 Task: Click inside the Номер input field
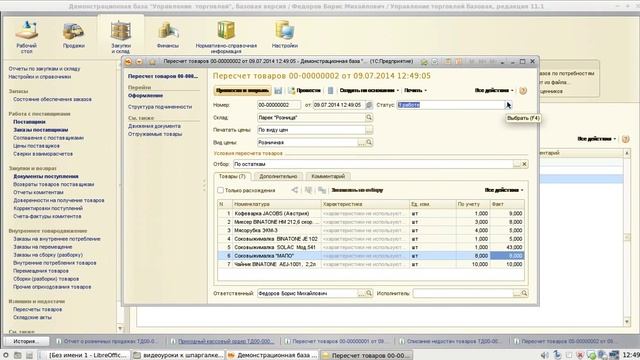click(279, 105)
